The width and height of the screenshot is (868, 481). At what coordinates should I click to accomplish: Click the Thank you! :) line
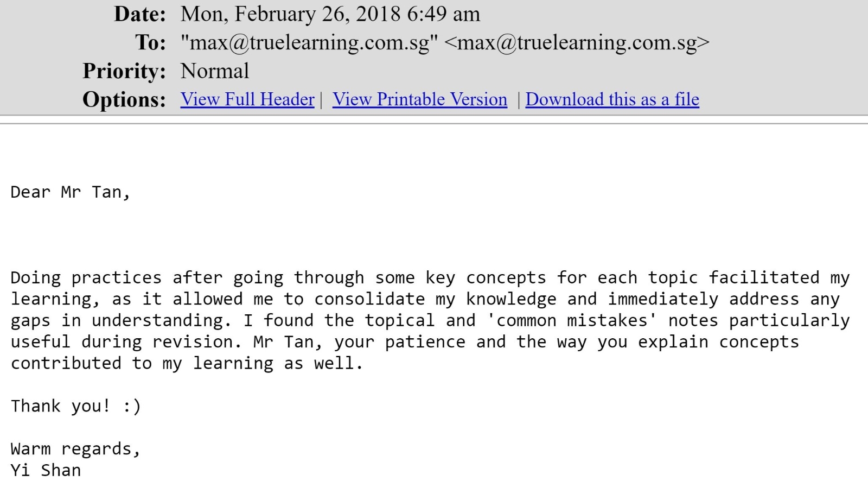coord(76,406)
